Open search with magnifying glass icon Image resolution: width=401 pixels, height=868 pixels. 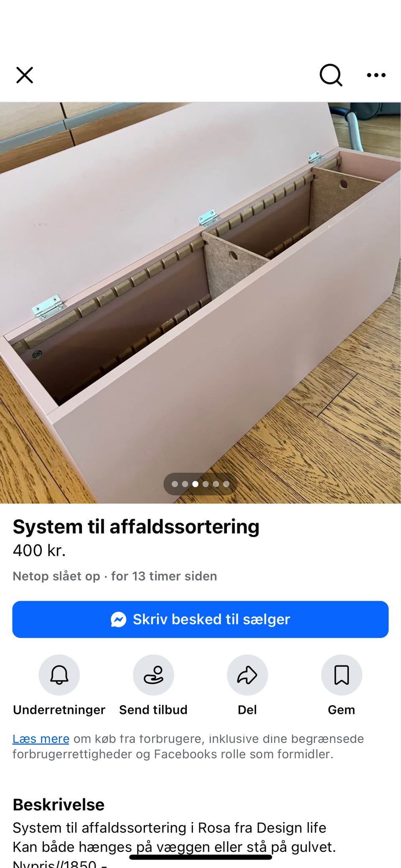coord(331,75)
